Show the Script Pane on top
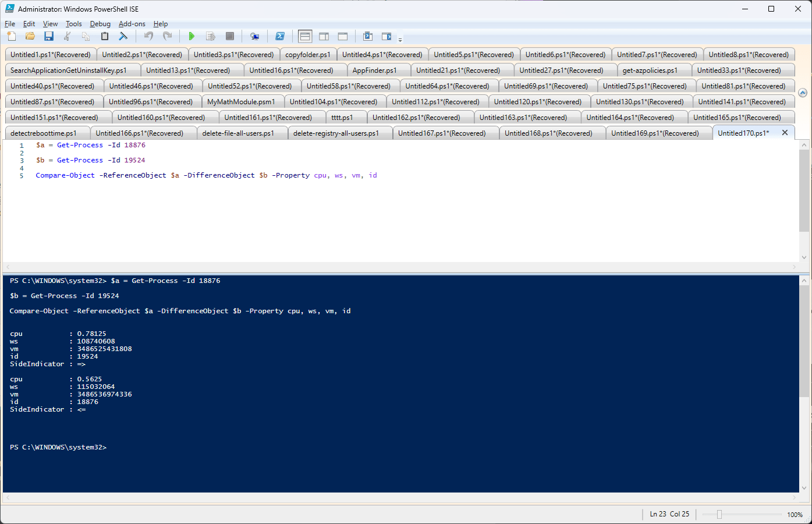The image size is (812, 524). coord(304,36)
